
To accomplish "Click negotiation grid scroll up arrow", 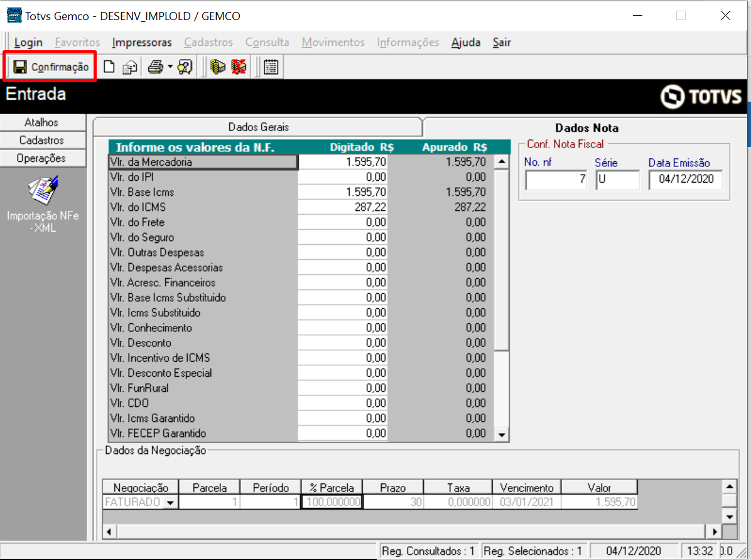I will click(x=730, y=487).
